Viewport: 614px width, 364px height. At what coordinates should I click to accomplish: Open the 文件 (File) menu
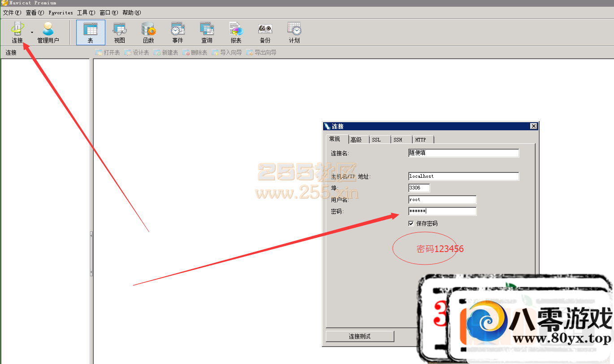point(12,13)
